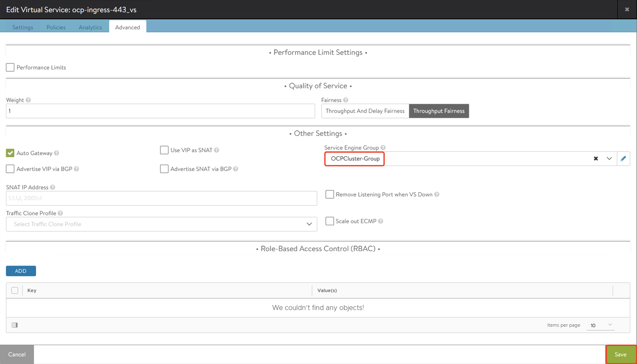Clear the OCPCluster-Group selection with the X icon

[596, 159]
